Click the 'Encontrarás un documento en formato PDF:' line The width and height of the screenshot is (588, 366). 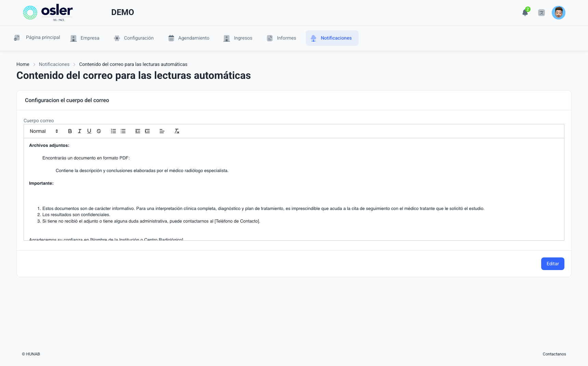tap(86, 158)
